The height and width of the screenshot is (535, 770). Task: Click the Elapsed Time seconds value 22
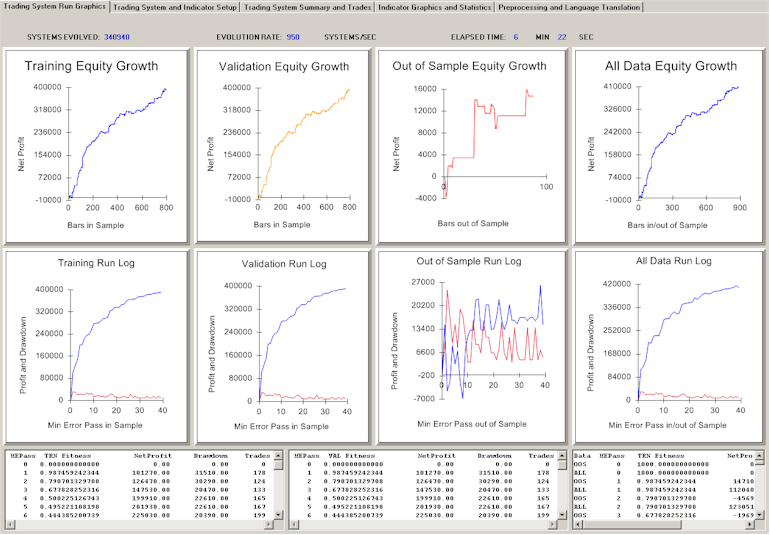[561, 36]
